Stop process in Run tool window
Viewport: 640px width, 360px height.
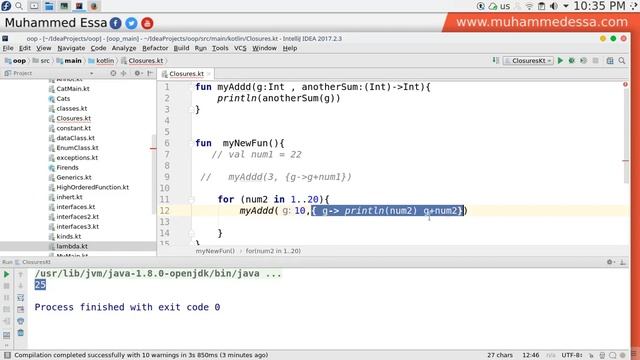[7, 286]
